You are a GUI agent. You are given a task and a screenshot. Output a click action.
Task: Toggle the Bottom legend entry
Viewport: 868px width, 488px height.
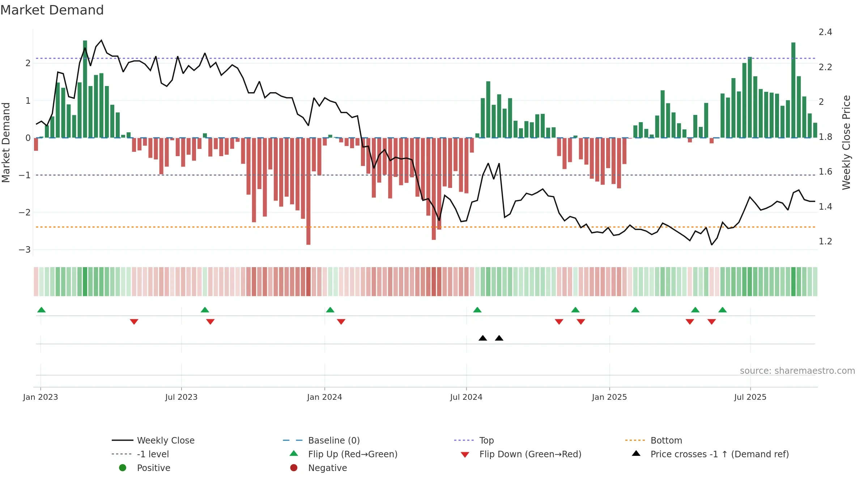(666, 440)
